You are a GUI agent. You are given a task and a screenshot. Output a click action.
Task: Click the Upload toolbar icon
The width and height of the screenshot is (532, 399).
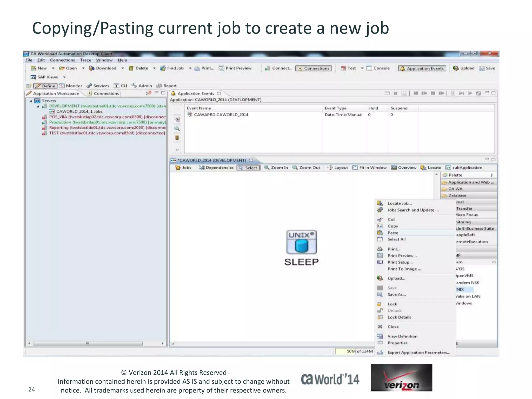456,68
